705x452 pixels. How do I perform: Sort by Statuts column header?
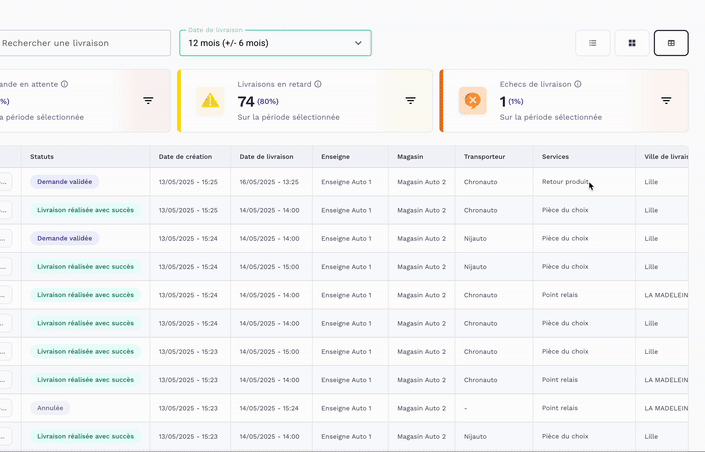[42, 157]
